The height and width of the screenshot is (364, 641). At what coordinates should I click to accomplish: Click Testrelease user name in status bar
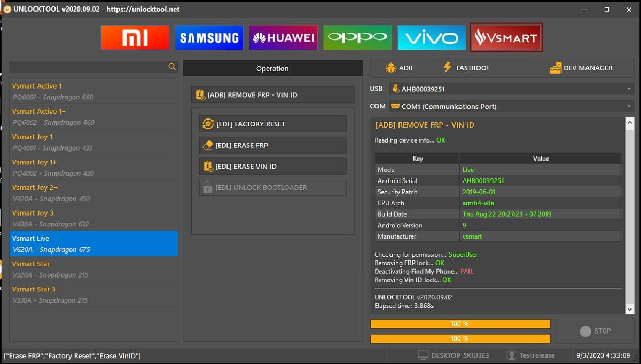[537, 355]
